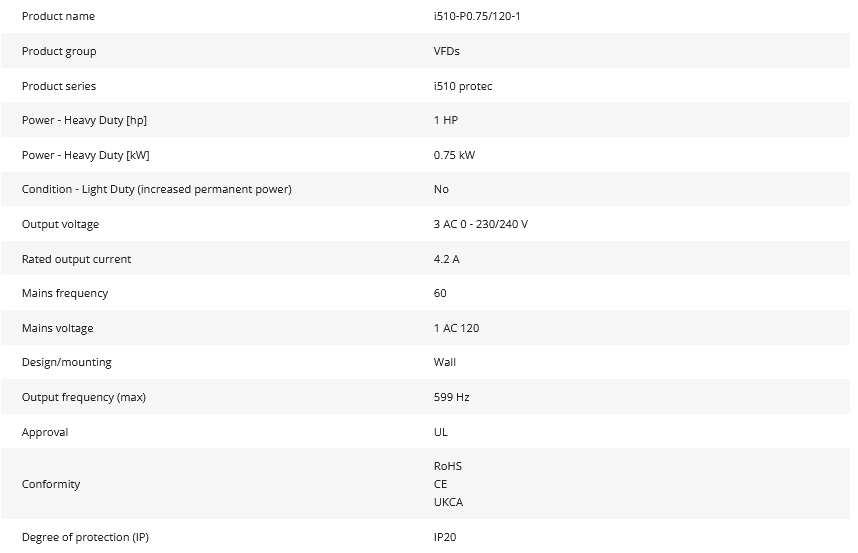Image resolution: width=858 pixels, height=553 pixels.
Task: Select the 3 AC 0 - 230/240 V value
Action: [x=481, y=225]
